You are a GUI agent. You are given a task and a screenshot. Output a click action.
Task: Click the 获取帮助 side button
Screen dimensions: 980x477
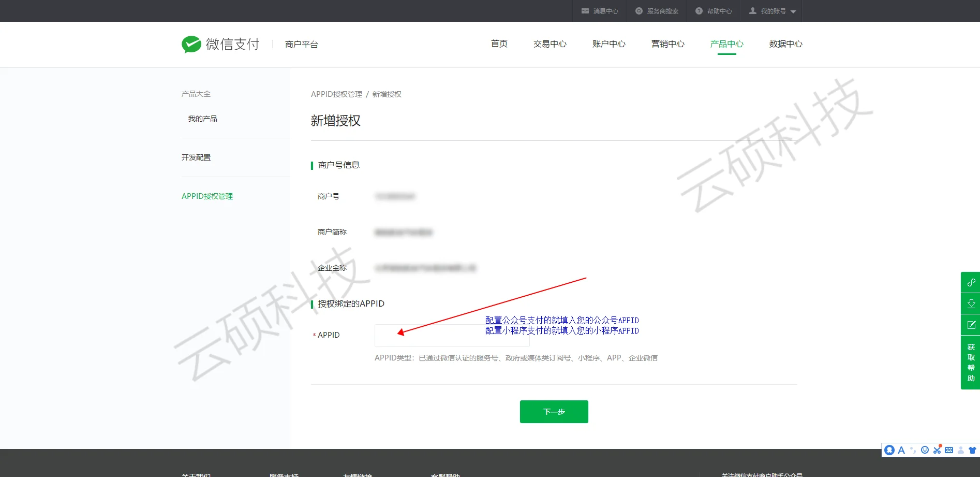[971, 363]
